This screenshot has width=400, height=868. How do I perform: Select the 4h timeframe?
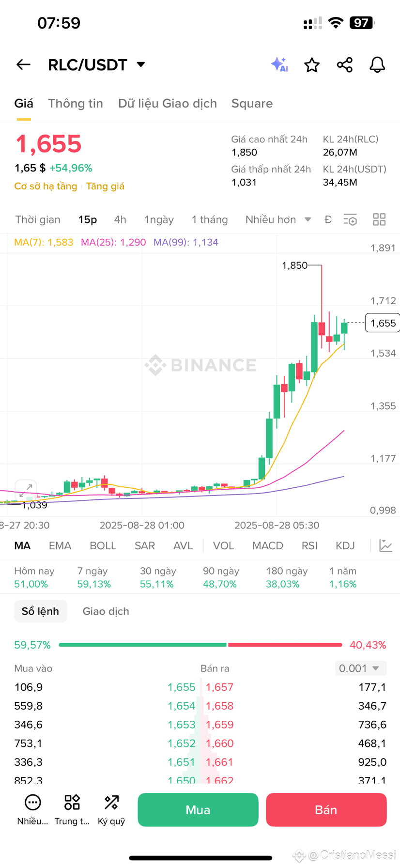point(120,219)
